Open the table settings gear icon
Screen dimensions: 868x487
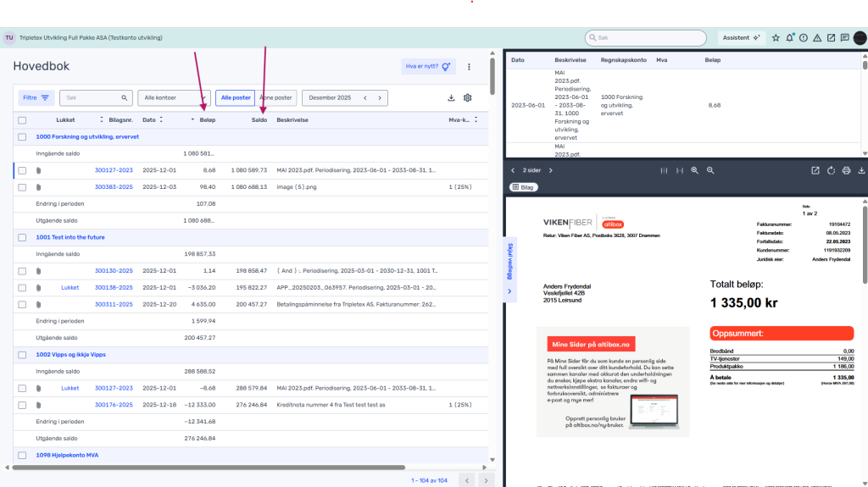point(467,98)
